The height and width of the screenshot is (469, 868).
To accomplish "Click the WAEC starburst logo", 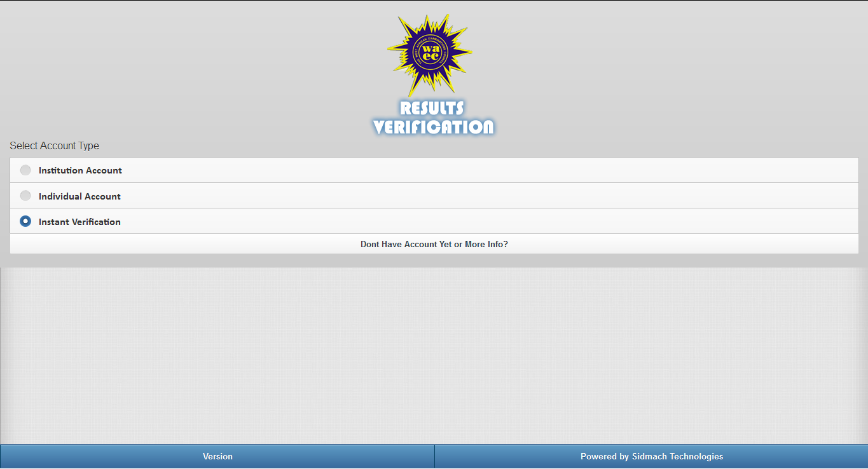I will click(x=430, y=55).
